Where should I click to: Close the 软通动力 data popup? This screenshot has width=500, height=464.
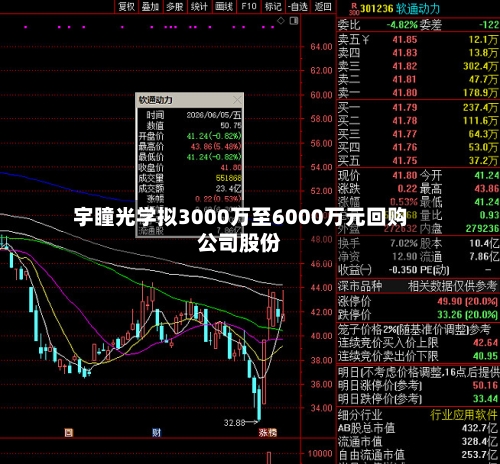(x=237, y=100)
